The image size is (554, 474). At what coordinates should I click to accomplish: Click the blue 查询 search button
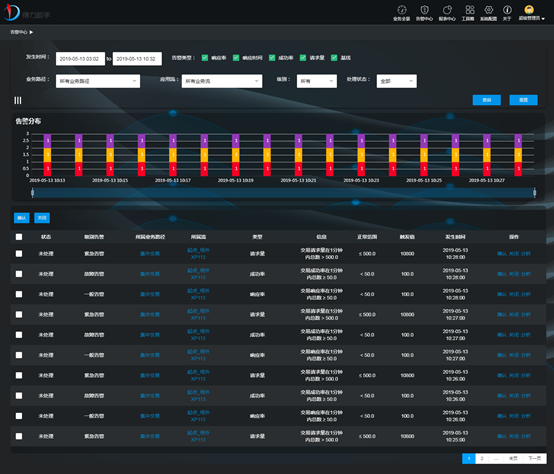coord(487,100)
